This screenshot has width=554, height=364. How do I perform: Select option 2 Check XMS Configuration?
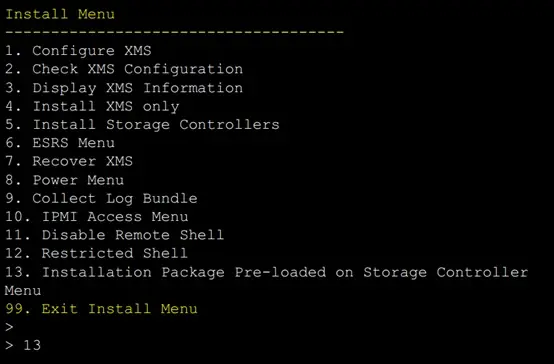(124, 69)
